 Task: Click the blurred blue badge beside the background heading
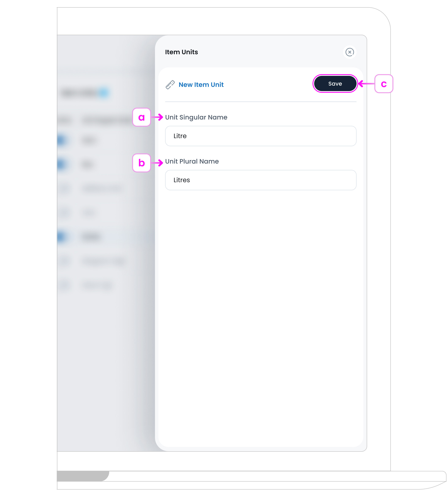104,93
